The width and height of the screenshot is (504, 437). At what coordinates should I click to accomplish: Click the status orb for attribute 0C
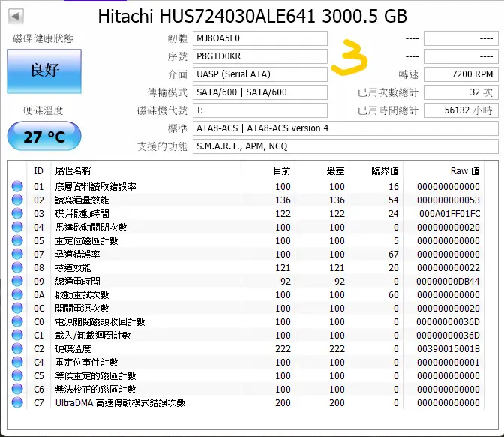[x=17, y=308]
